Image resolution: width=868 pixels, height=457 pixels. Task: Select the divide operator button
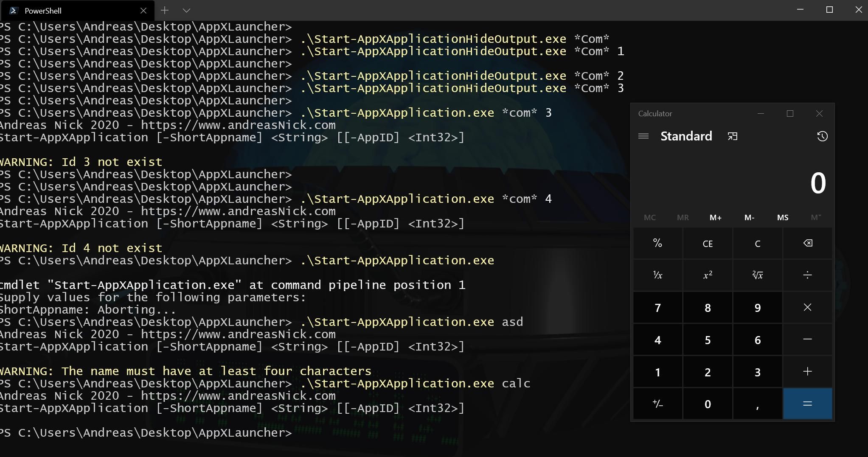click(807, 275)
